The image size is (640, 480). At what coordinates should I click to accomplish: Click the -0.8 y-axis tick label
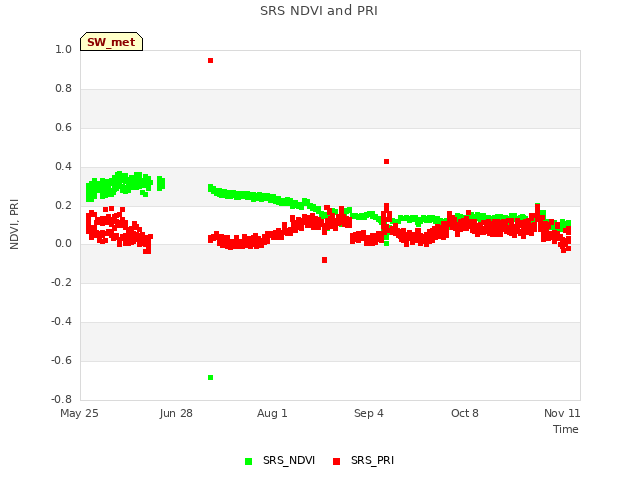pos(61,399)
